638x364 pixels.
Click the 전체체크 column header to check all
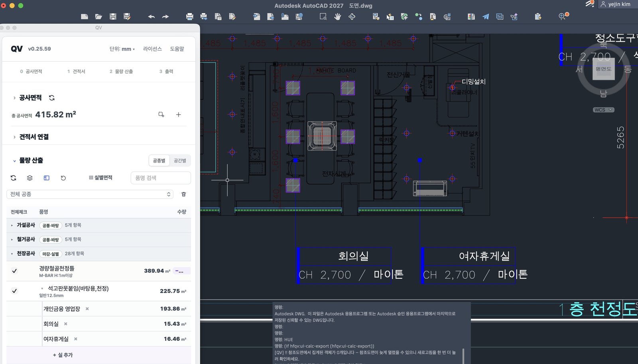(x=19, y=212)
